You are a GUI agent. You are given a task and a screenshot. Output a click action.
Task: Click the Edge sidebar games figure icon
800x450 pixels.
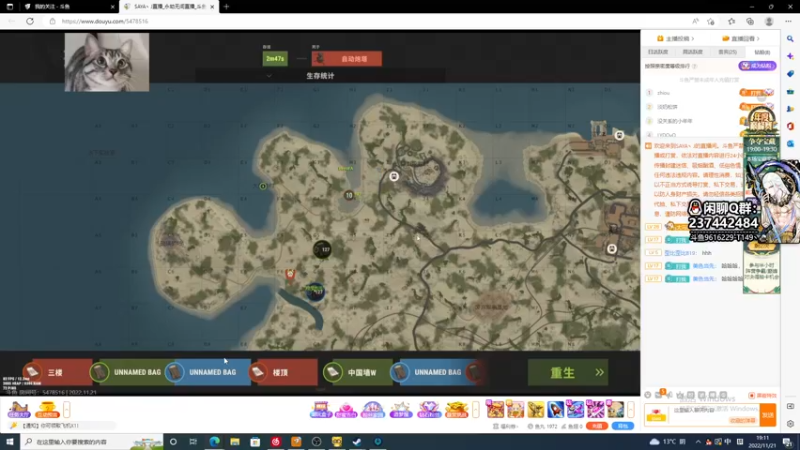(x=790, y=109)
